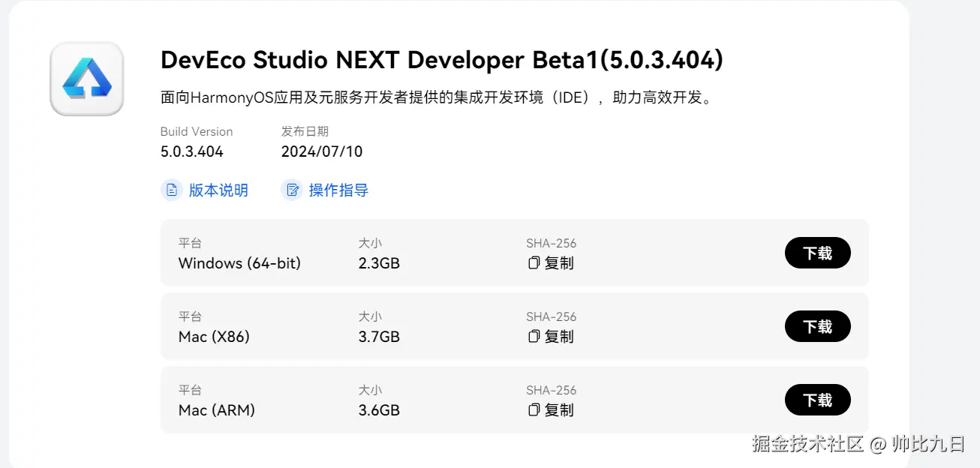This screenshot has width=980, height=468.
Task: Open the 操作指导 link
Action: click(338, 190)
